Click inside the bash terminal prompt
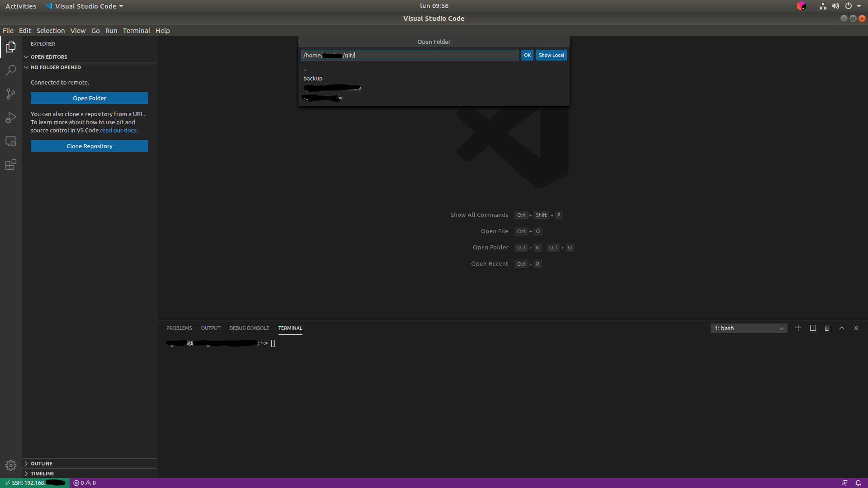868x488 pixels. click(x=273, y=343)
